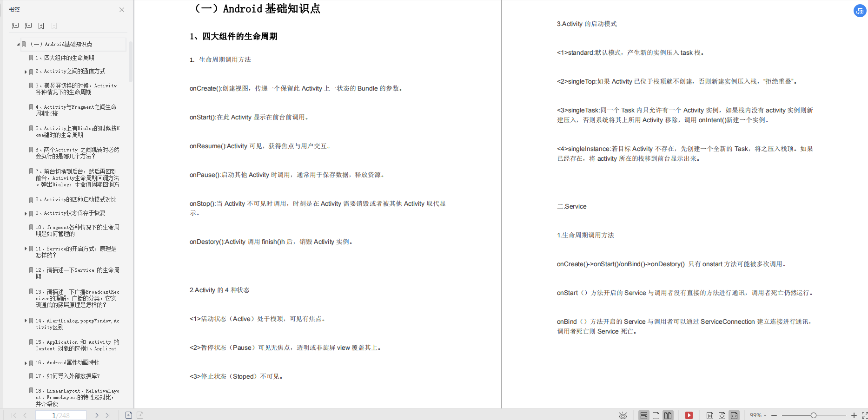Start slideshow with the red play button
Viewport: 868px width, 420px height.
click(689, 415)
